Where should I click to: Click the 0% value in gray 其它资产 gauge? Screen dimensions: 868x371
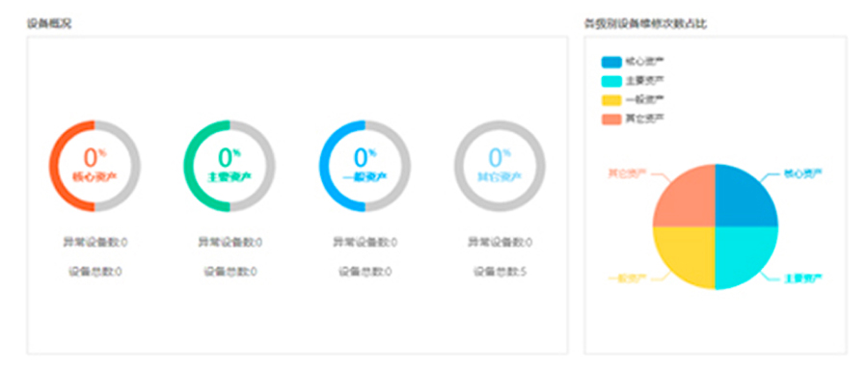(x=500, y=158)
